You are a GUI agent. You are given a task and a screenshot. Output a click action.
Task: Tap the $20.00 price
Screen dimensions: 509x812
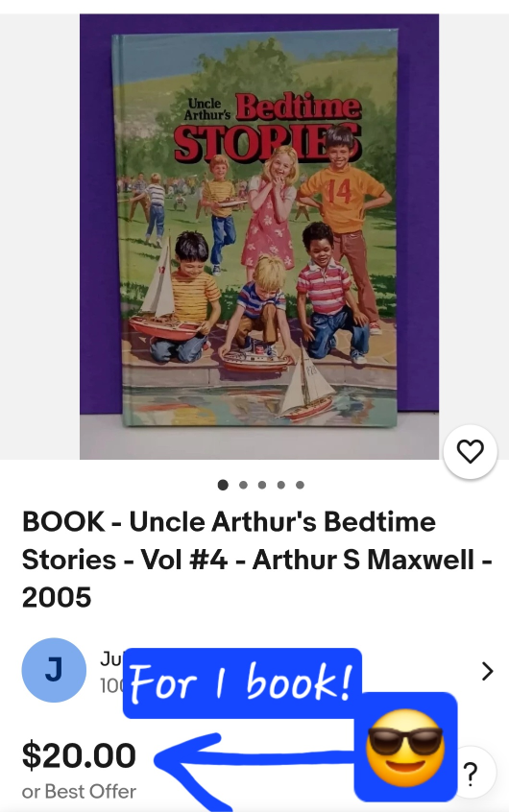click(79, 755)
